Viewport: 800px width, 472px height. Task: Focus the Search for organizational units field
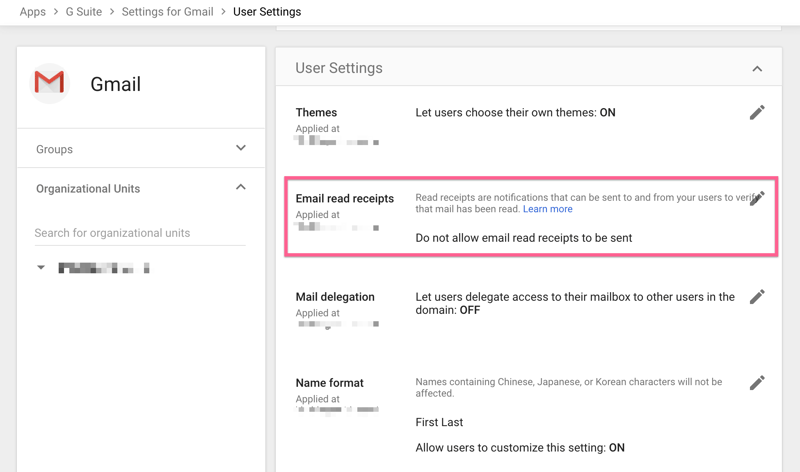pyautogui.click(x=140, y=233)
